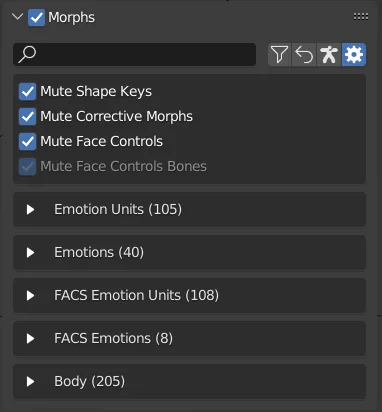Click the funnel filter icon
Viewport: 382px width, 412px height.
(x=279, y=55)
